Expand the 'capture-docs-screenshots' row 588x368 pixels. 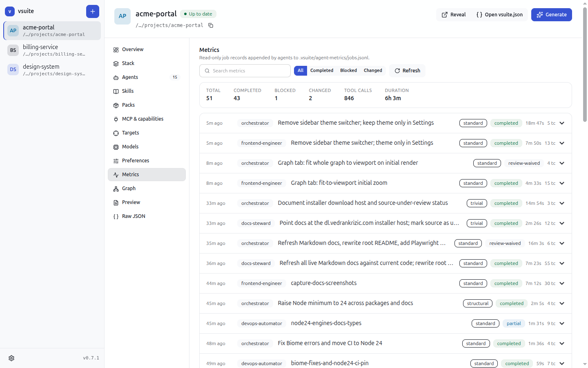pos(562,283)
